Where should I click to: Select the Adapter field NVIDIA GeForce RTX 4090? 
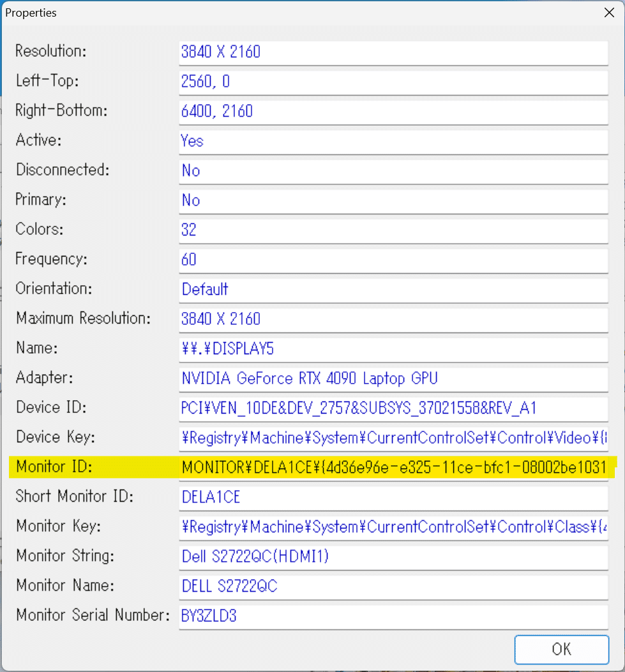click(x=393, y=379)
